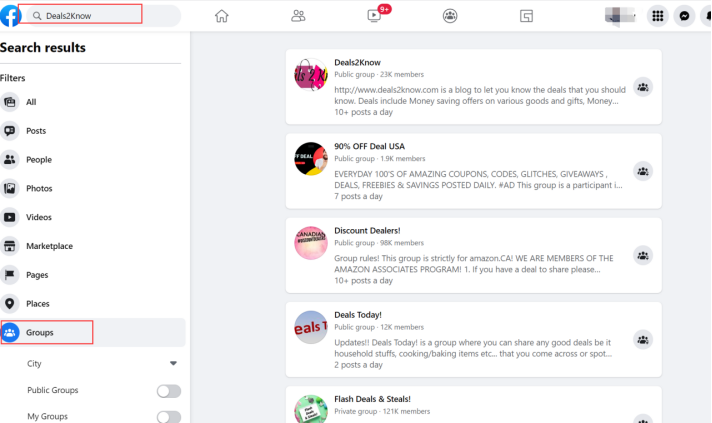Open the Gaming icon in top navigation
The width and height of the screenshot is (712, 423).
[x=526, y=16]
